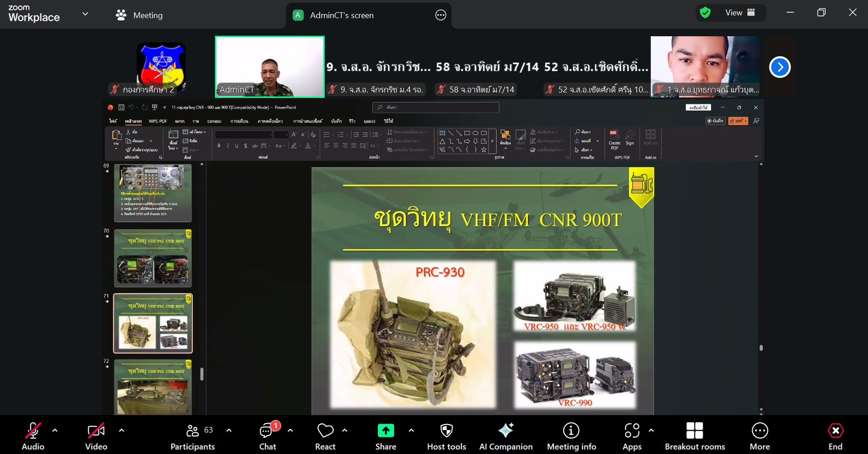
Task: Start camera with Video button
Action: [x=96, y=436]
